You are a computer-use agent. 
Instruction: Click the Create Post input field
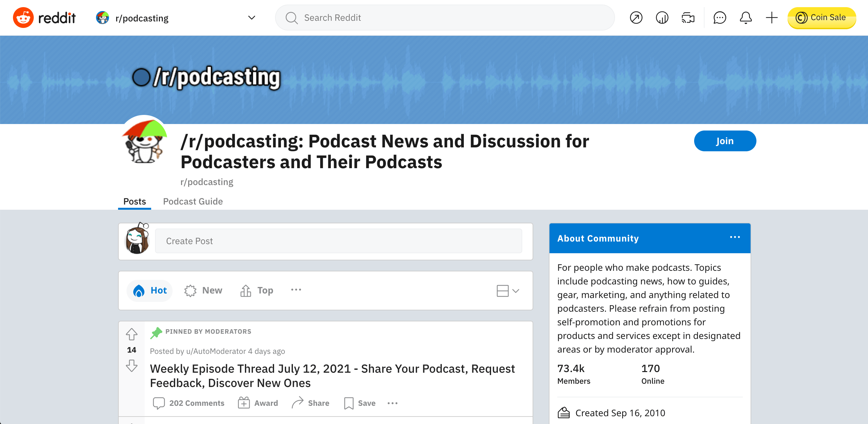pyautogui.click(x=338, y=241)
